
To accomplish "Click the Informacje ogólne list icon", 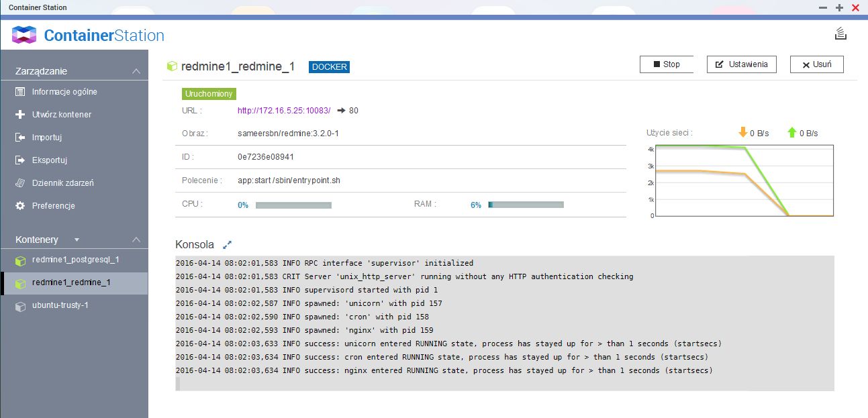I will coord(19,92).
